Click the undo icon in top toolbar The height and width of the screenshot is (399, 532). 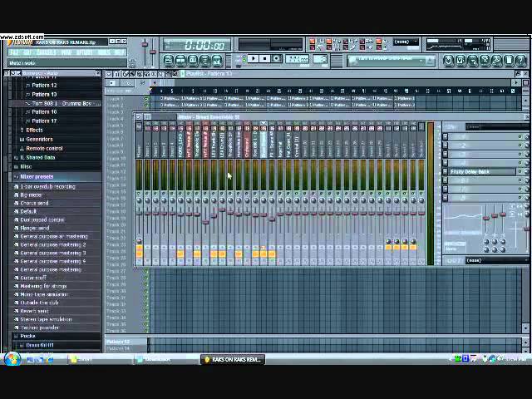coord(448,61)
